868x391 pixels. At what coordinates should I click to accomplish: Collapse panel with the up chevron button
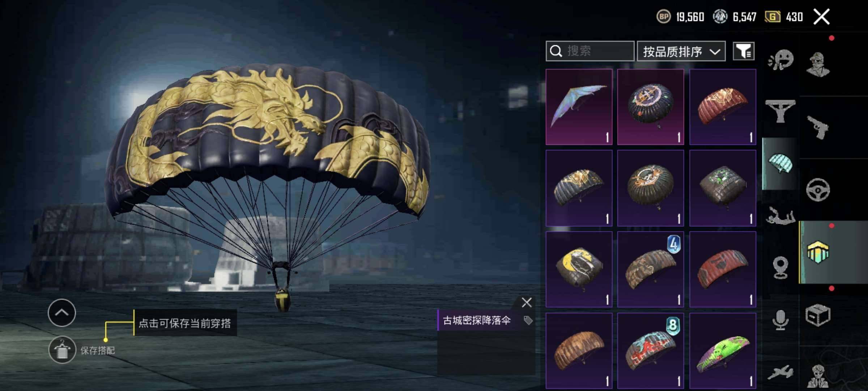click(x=61, y=313)
